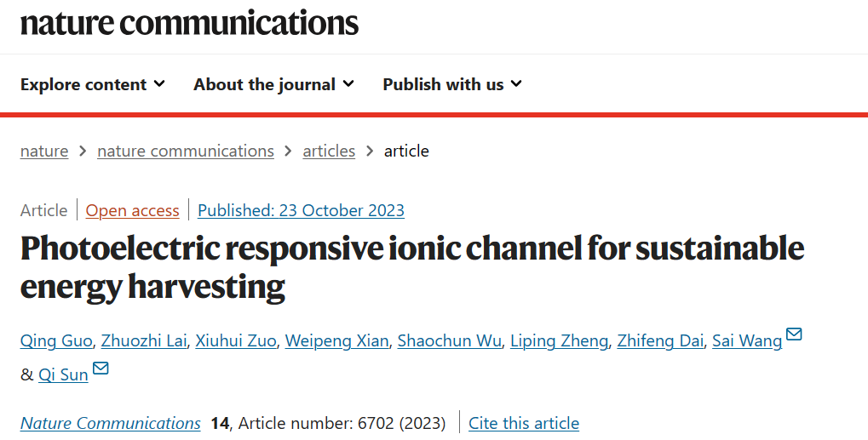This screenshot has height=440, width=868.
Task: Open nature communications breadcrumb link
Action: pos(186,151)
